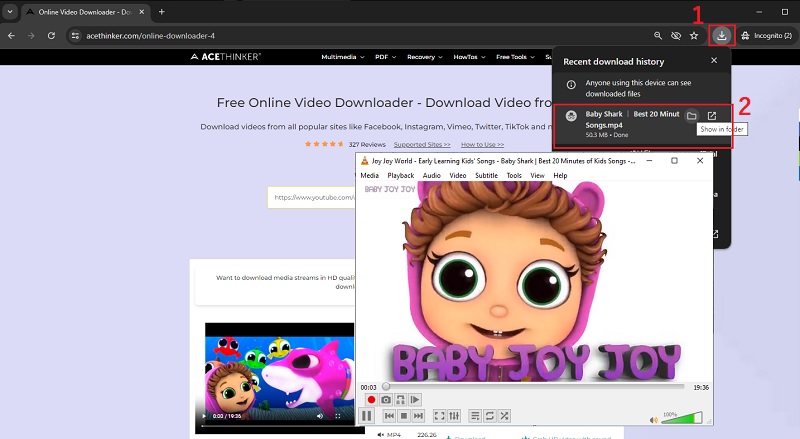Open Chrome's downloads toolbar icon

[721, 36]
